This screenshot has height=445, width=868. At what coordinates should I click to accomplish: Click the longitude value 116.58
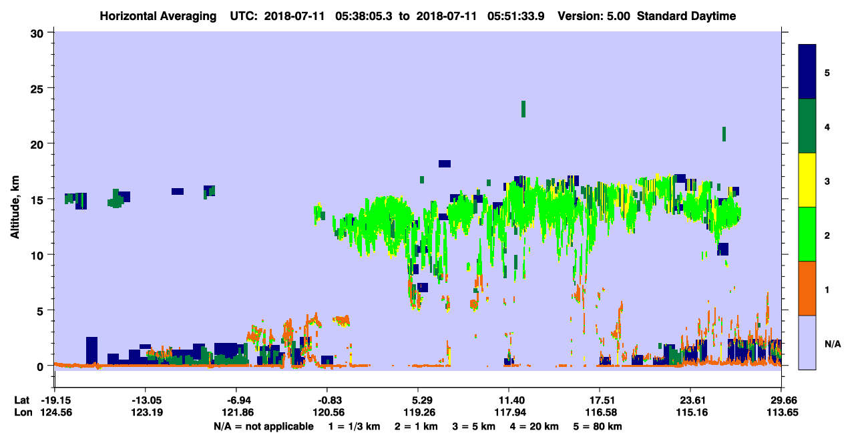pyautogui.click(x=600, y=412)
